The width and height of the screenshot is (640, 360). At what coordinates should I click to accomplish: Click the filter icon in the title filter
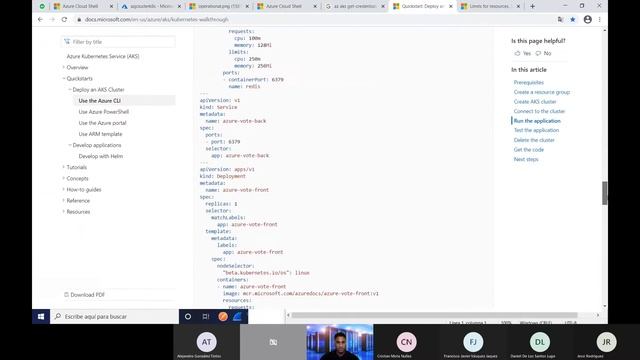tap(67, 42)
